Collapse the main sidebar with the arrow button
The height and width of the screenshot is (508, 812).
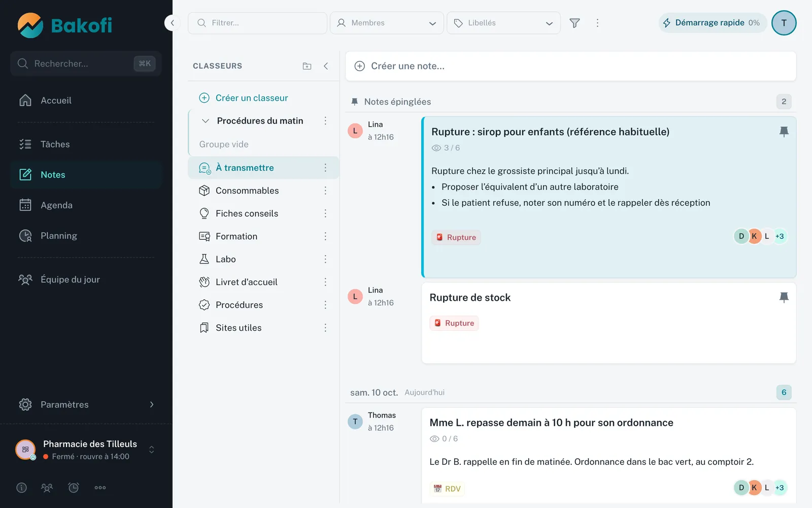pos(172,23)
